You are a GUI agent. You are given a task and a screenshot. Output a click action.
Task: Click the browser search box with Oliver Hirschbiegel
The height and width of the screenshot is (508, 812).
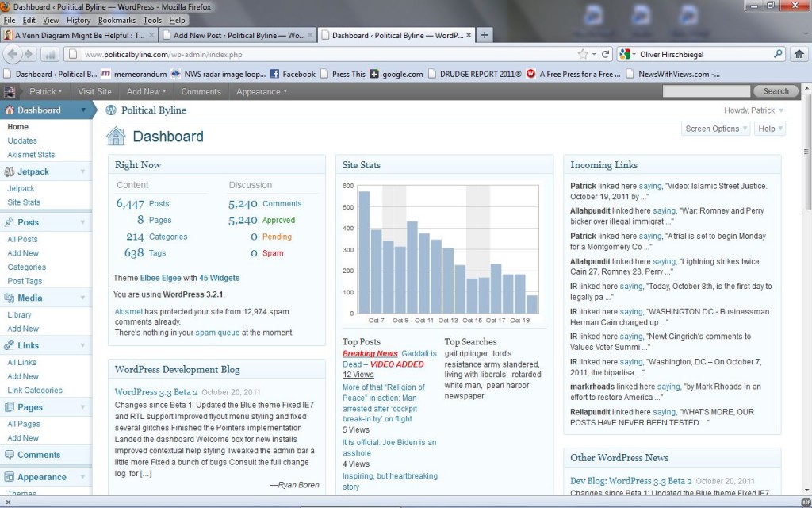[702, 55]
